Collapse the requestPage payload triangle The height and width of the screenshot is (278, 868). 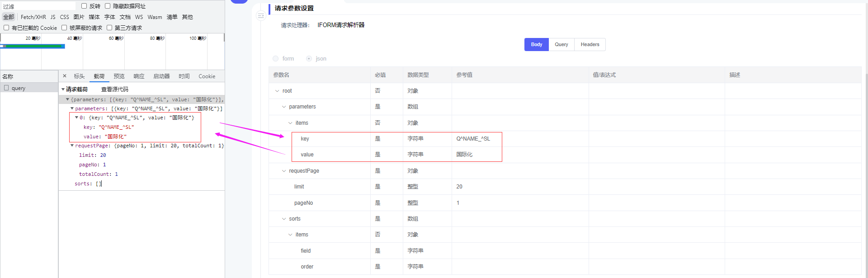(x=72, y=146)
